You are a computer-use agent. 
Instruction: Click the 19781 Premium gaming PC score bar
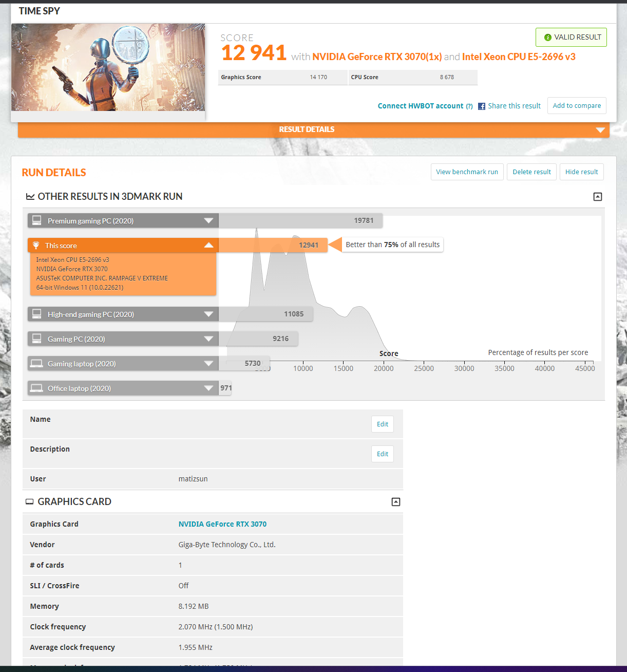300,221
